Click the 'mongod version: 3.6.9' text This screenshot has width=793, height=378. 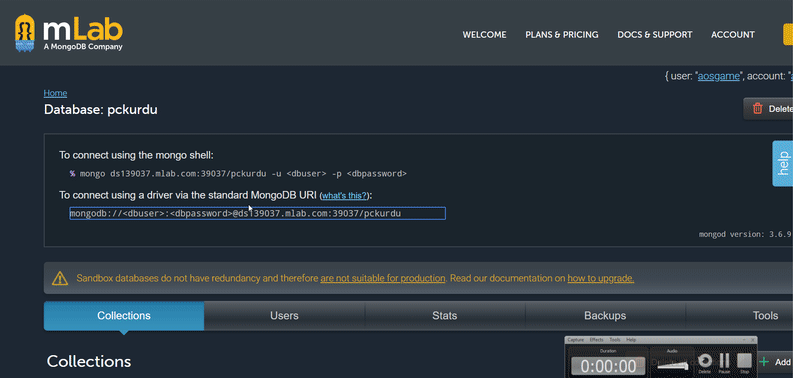pyautogui.click(x=744, y=234)
